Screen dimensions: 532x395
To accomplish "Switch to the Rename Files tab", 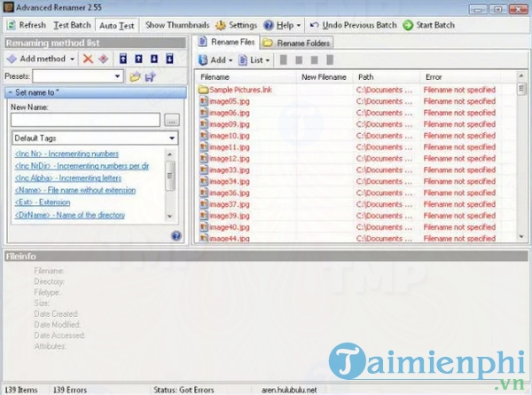I will pos(227,42).
